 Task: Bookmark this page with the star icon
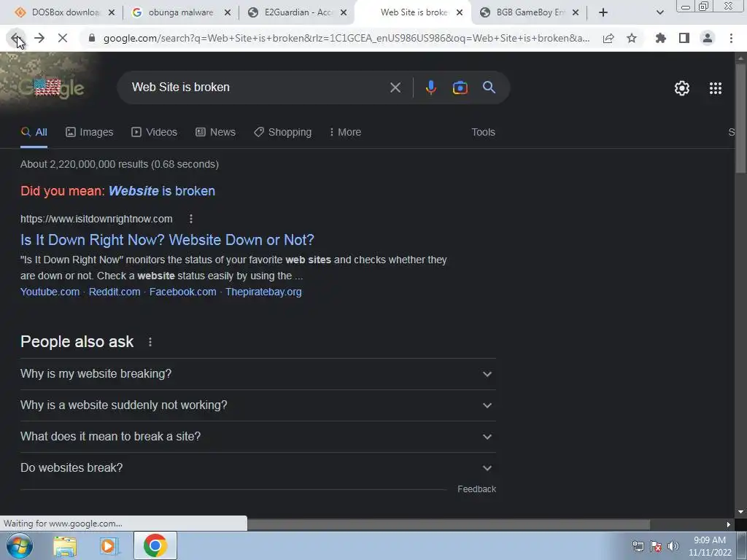pyautogui.click(x=632, y=38)
